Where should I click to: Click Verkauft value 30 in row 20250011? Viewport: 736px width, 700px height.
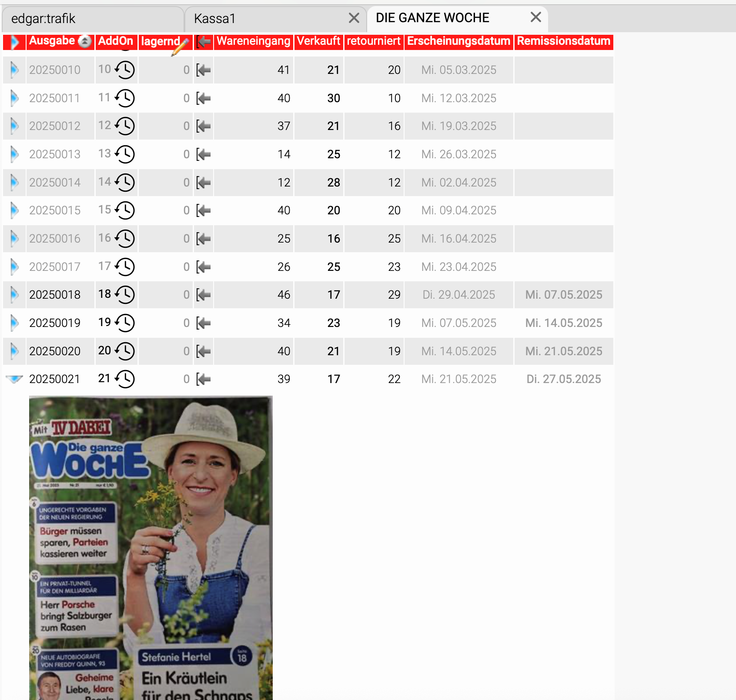pos(334,98)
